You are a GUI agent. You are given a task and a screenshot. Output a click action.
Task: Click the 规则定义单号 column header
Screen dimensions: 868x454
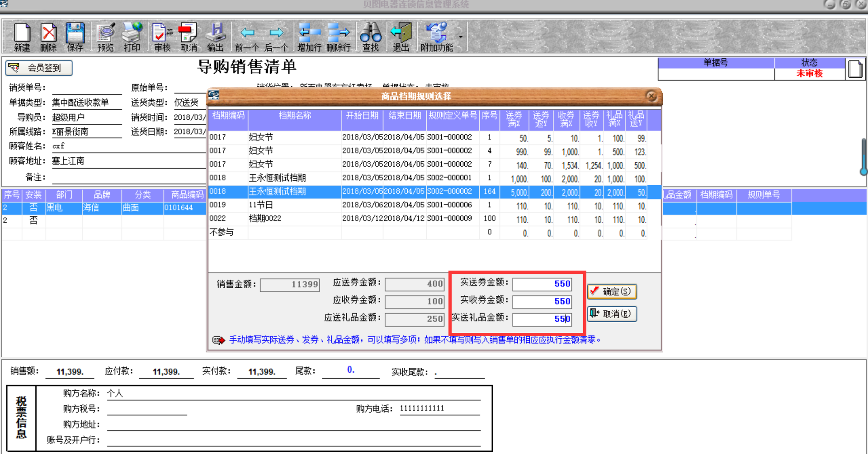click(x=453, y=120)
